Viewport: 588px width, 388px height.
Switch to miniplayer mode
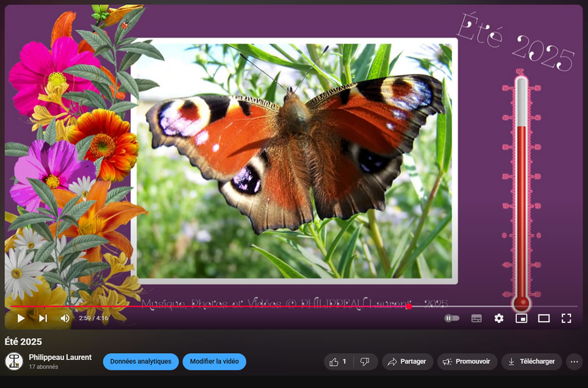(x=521, y=318)
